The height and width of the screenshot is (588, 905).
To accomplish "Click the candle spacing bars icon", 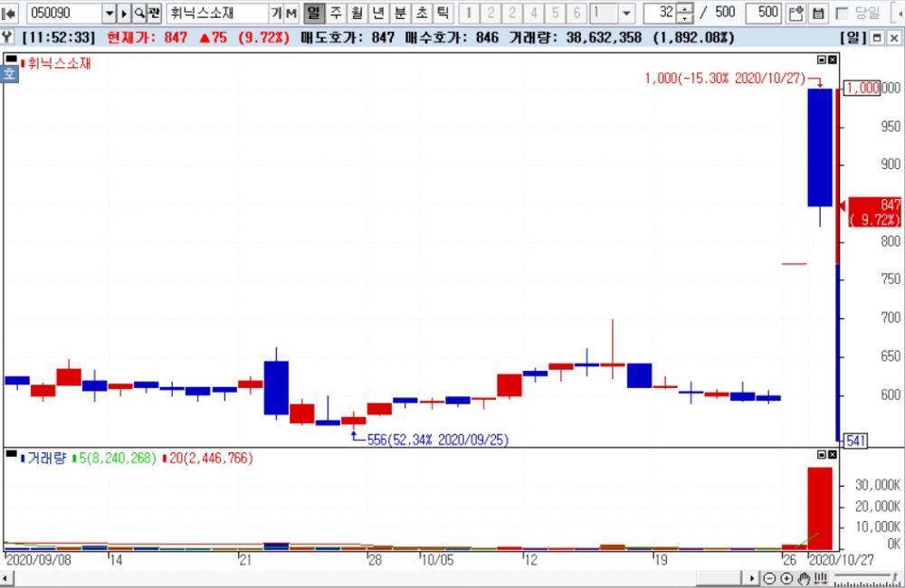I will (x=821, y=578).
